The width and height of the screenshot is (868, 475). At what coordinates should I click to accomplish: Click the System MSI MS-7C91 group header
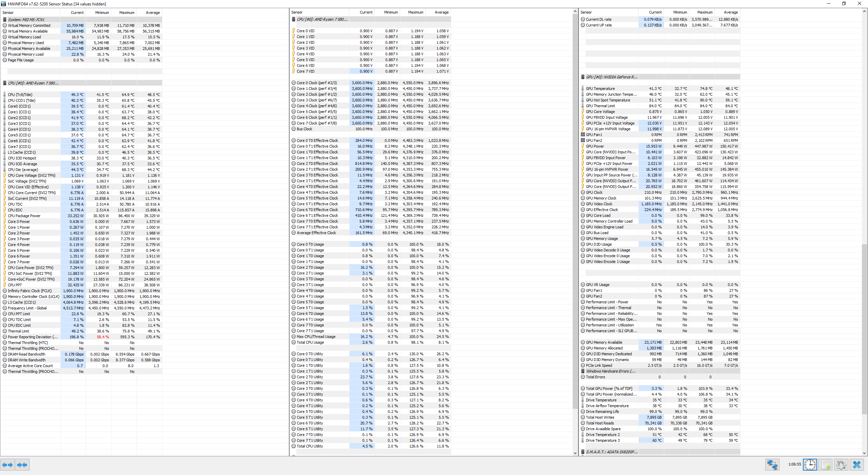coord(26,20)
